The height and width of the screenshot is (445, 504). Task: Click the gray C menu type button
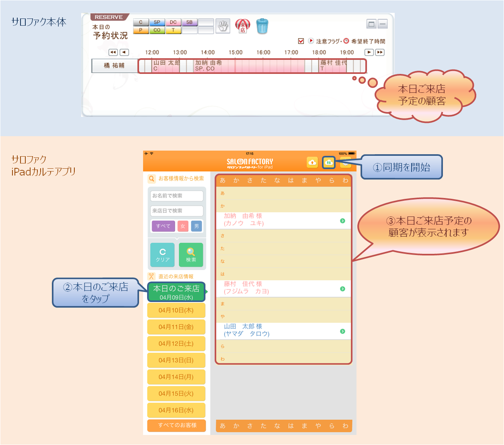pos(141,22)
